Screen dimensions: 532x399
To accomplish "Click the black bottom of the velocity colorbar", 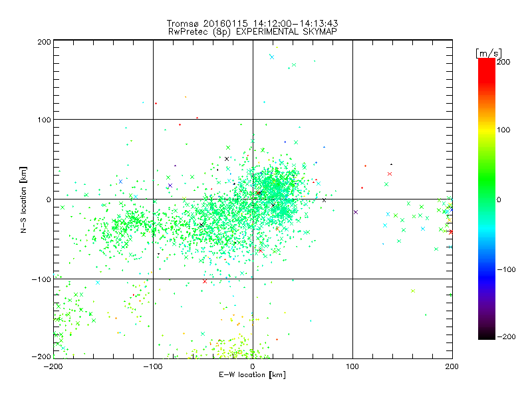I will pos(487,335).
